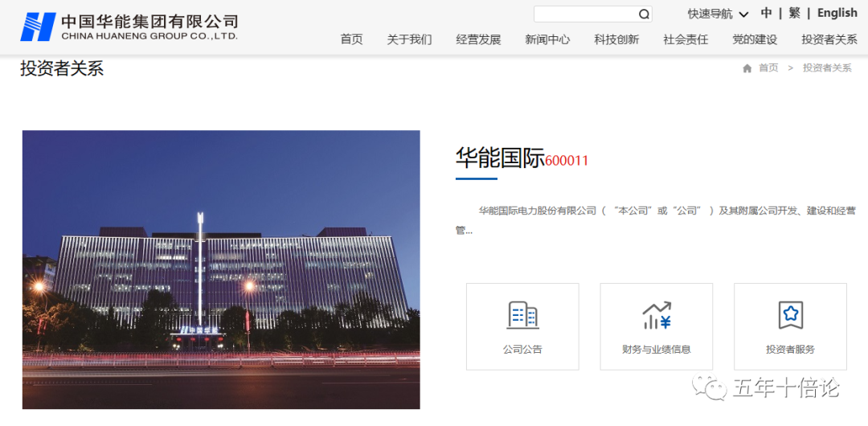The image size is (868, 426).
Task: Open the 社会责任 menu
Action: pos(686,39)
